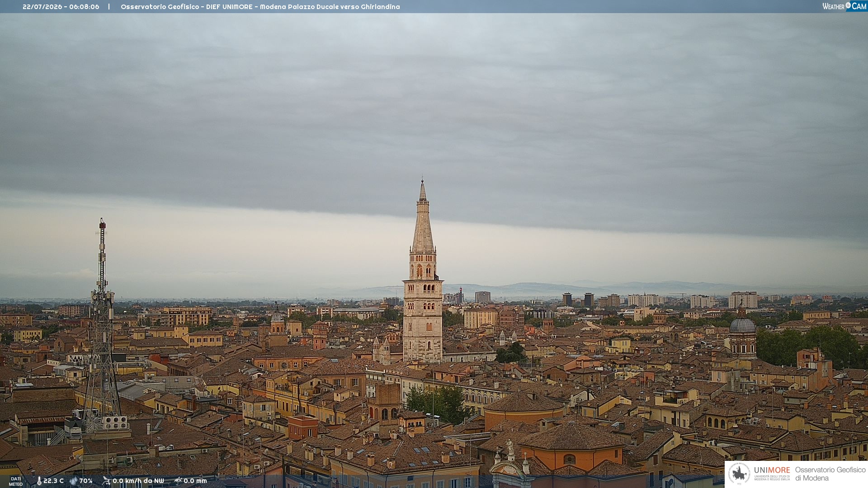Screen dimensions: 868x488
Task: Click the UNIMORE wordmark in the banner
Action: tap(772, 470)
